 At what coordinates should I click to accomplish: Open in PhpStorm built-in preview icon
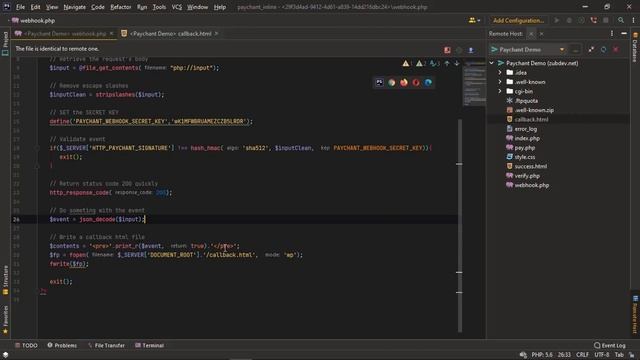click(380, 82)
